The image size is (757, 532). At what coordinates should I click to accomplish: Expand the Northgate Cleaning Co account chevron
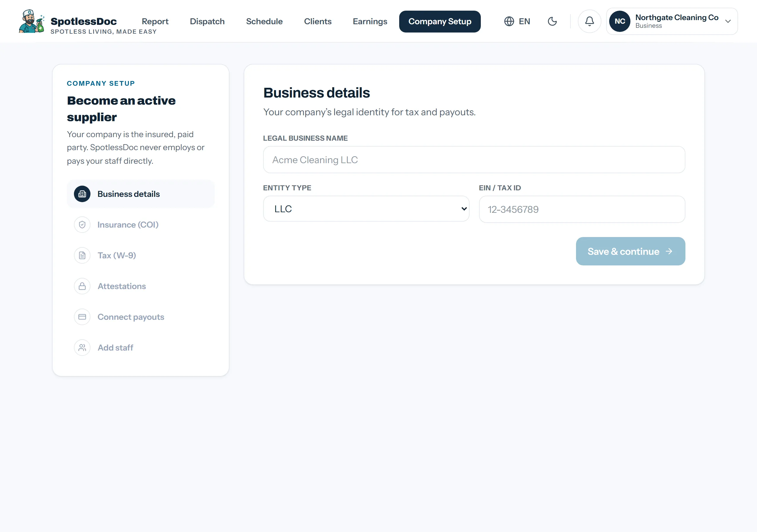(728, 21)
